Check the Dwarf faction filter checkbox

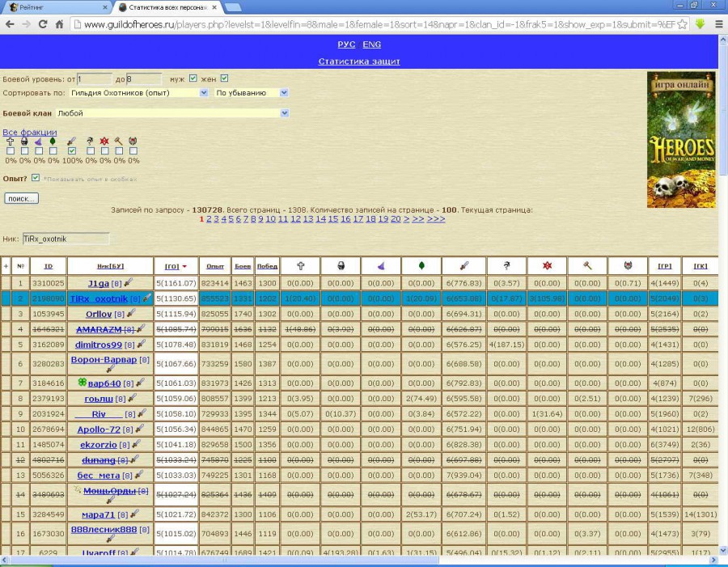(x=119, y=151)
